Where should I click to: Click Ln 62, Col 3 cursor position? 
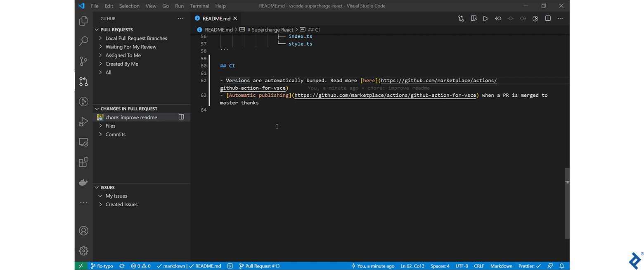(413, 266)
